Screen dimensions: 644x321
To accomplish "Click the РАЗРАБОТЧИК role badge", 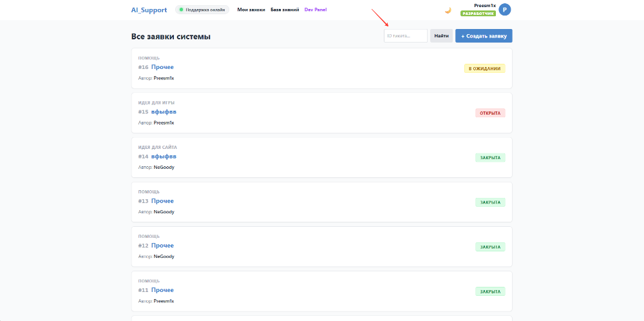I will coord(478,13).
